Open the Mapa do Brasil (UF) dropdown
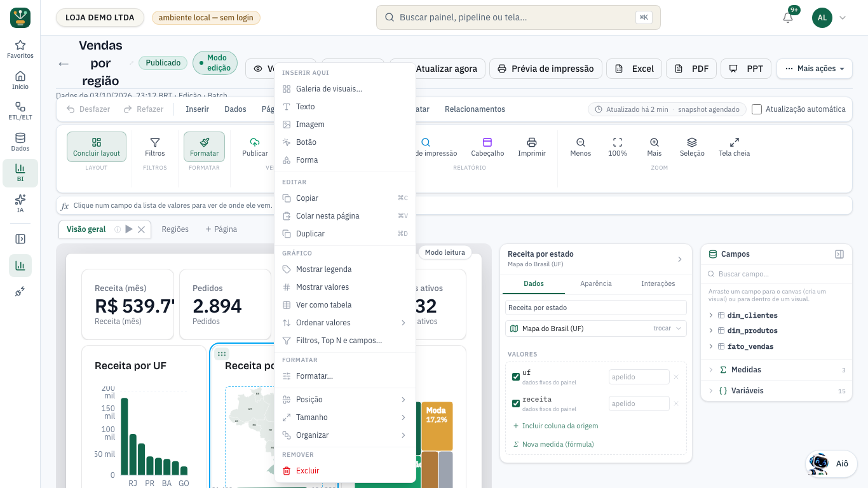The width and height of the screenshot is (868, 488). (x=596, y=329)
